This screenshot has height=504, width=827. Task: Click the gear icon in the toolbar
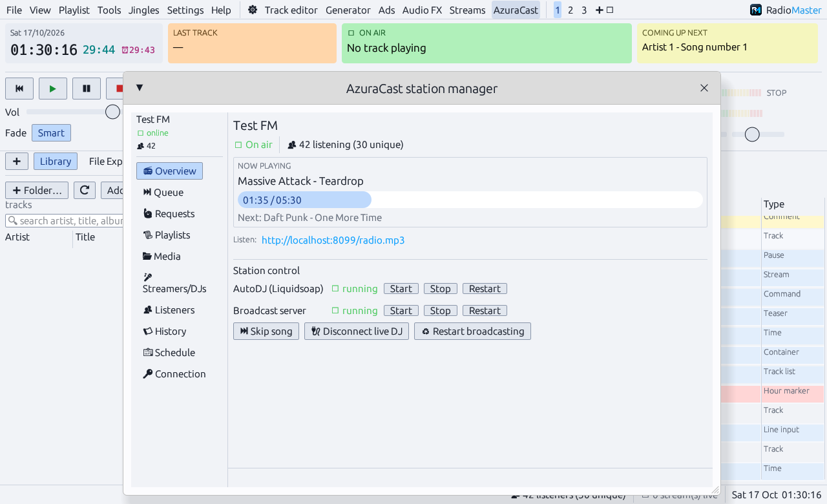pos(252,10)
